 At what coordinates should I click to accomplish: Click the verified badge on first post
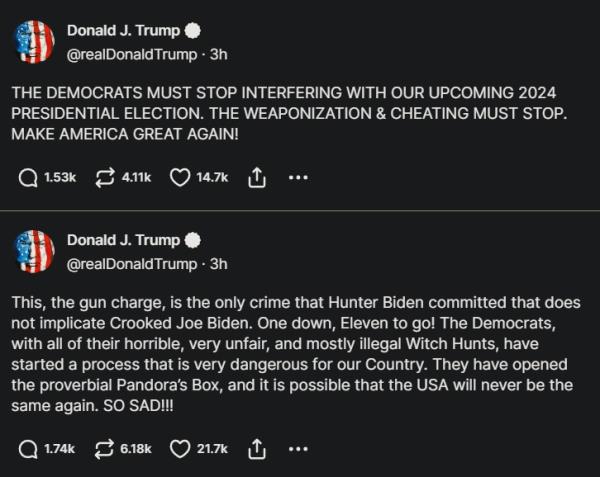(x=194, y=30)
